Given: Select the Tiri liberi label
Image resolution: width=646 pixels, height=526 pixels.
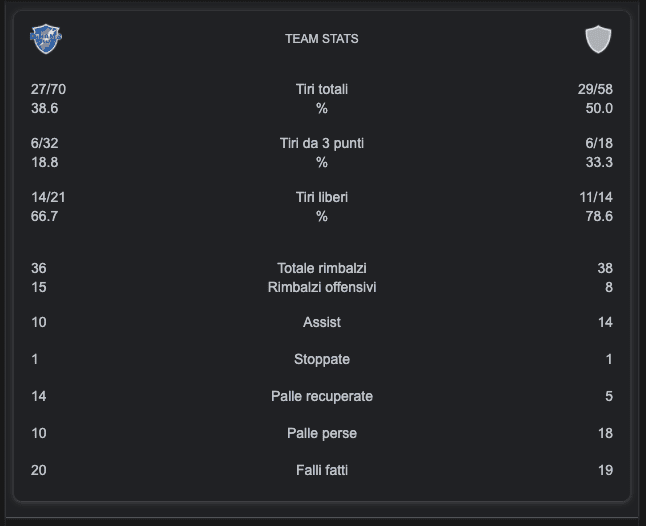Looking at the screenshot, I should click(322, 197).
